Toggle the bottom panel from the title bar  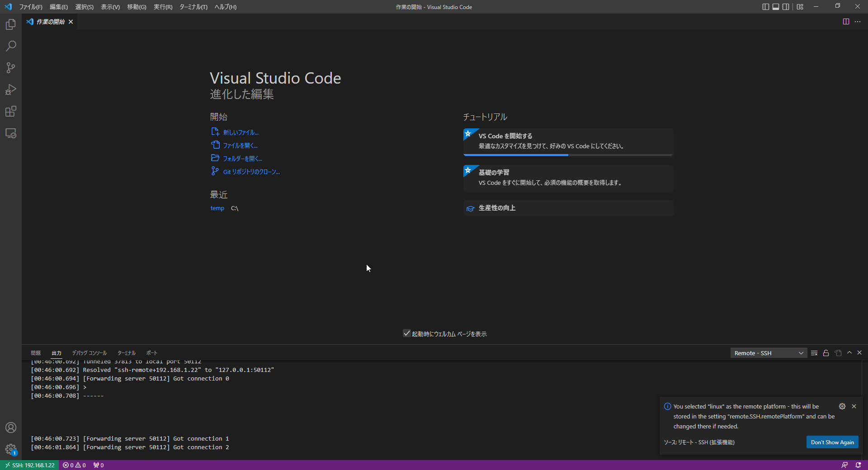coord(776,7)
